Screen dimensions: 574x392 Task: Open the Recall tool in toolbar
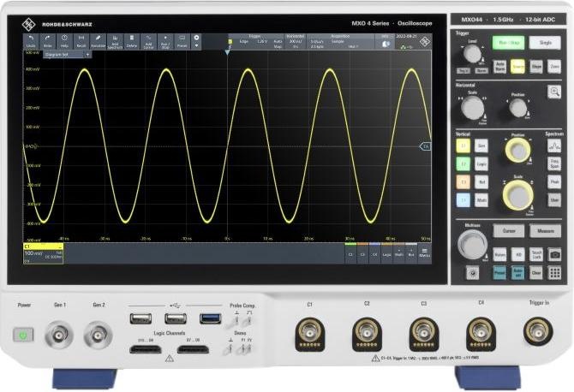81,41
